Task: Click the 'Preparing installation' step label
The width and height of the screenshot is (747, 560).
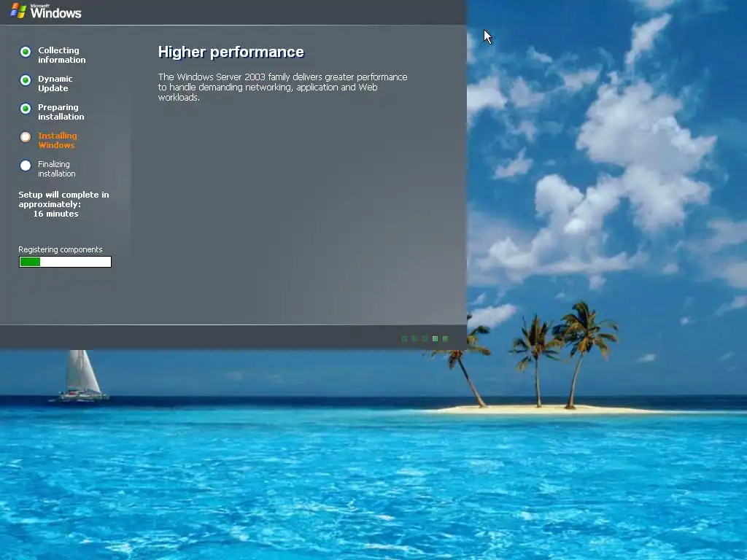Action: click(x=61, y=112)
